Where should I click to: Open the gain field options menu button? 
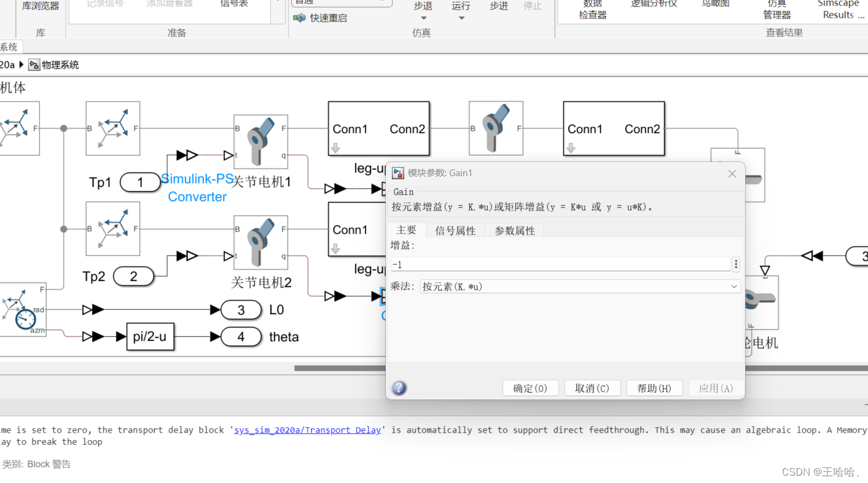click(x=736, y=265)
